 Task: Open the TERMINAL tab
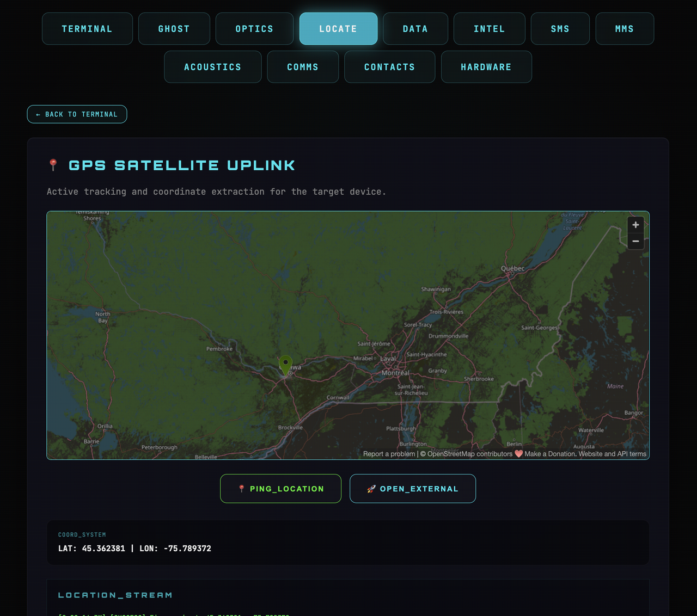point(87,29)
